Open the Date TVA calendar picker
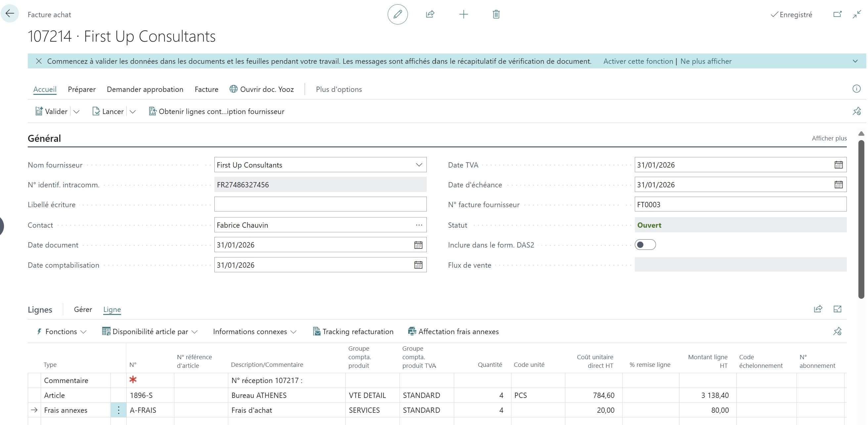 (x=839, y=165)
